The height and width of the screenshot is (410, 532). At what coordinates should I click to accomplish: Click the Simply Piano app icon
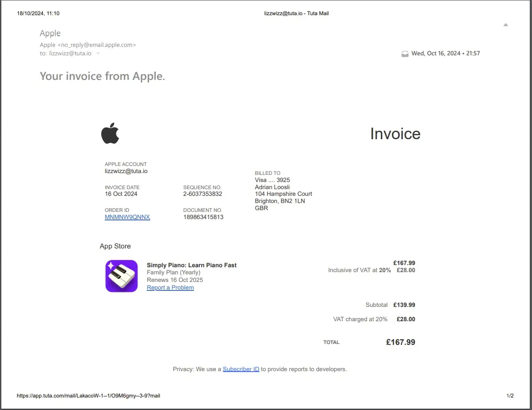tap(121, 276)
